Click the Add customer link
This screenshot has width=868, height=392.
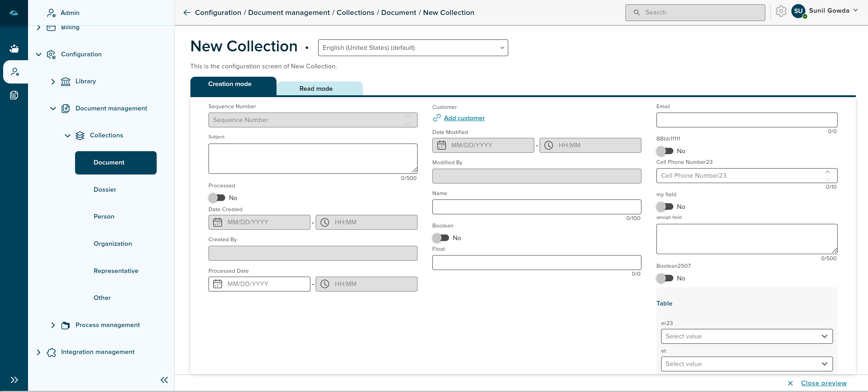pyautogui.click(x=464, y=118)
